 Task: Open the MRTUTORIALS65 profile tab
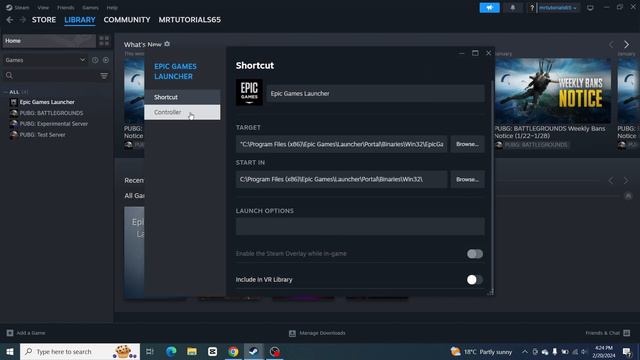click(x=189, y=20)
